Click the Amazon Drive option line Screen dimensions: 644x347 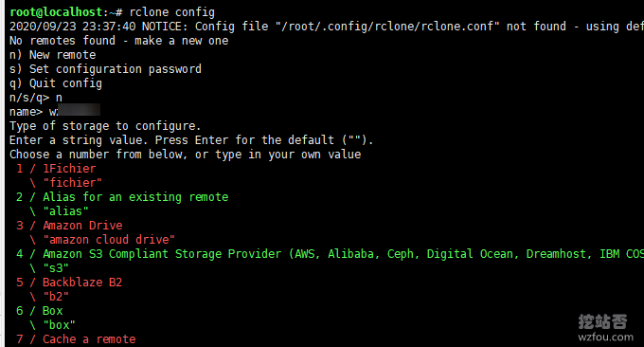[x=69, y=226]
